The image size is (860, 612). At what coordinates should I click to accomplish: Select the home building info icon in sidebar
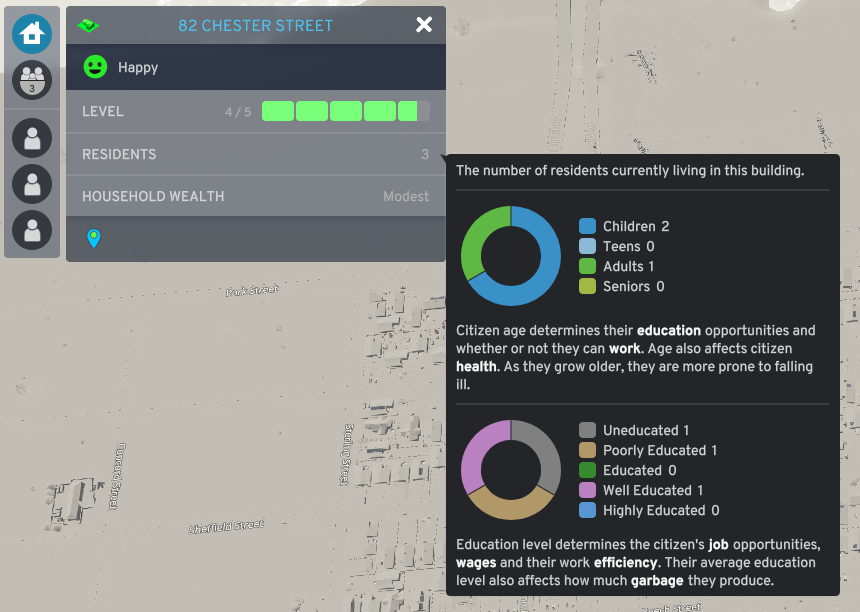coord(32,33)
